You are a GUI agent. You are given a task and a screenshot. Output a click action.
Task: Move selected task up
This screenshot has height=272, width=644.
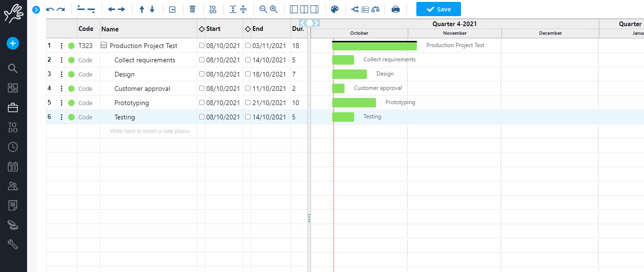pyautogui.click(x=142, y=9)
